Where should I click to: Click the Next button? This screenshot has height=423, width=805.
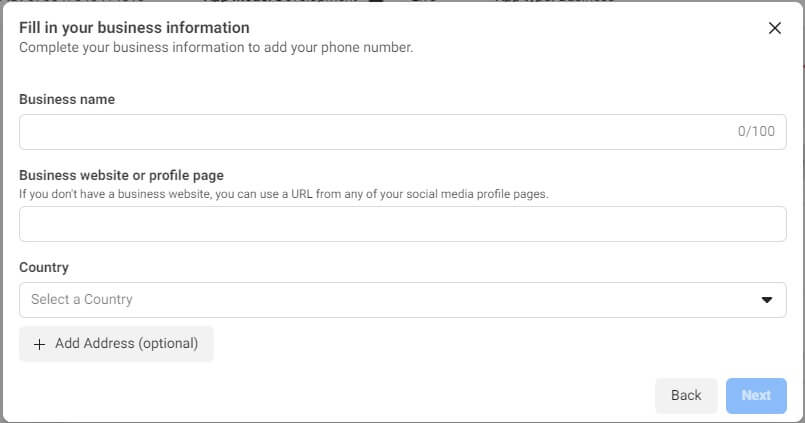tap(756, 395)
